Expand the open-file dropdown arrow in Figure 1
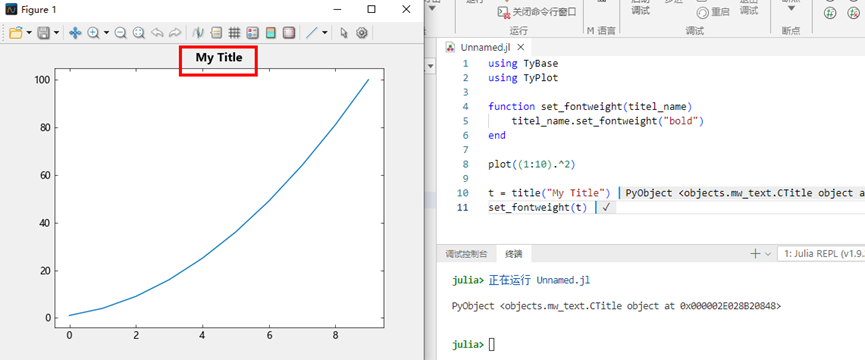Viewport: 865px width, 360px height. (x=29, y=33)
